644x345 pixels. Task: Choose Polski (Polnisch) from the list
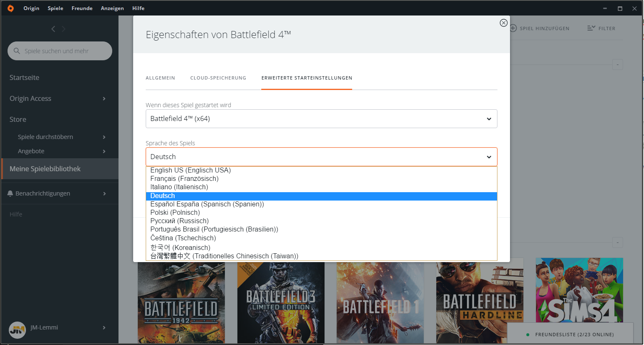pos(175,213)
